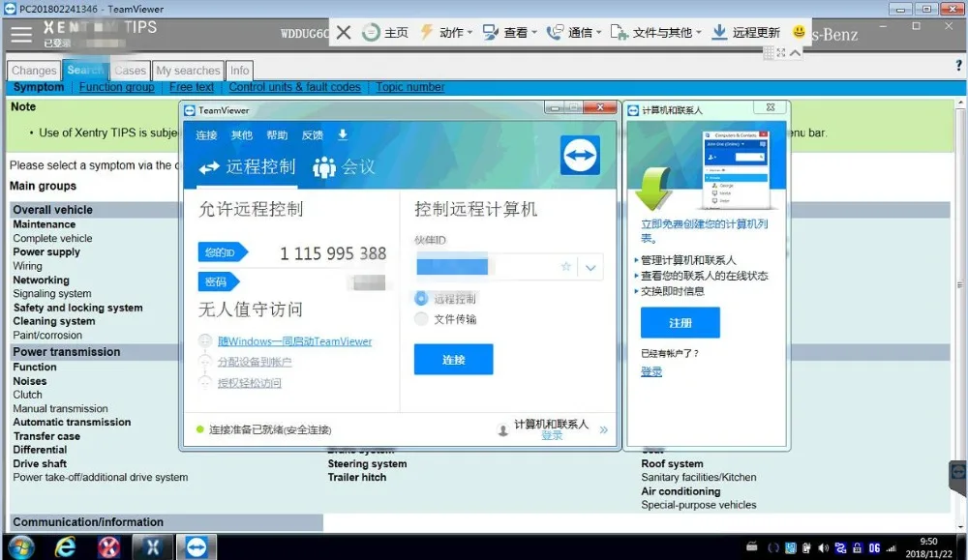Open the Function group search link
Image resolution: width=968 pixels, height=560 pixels.
click(117, 87)
